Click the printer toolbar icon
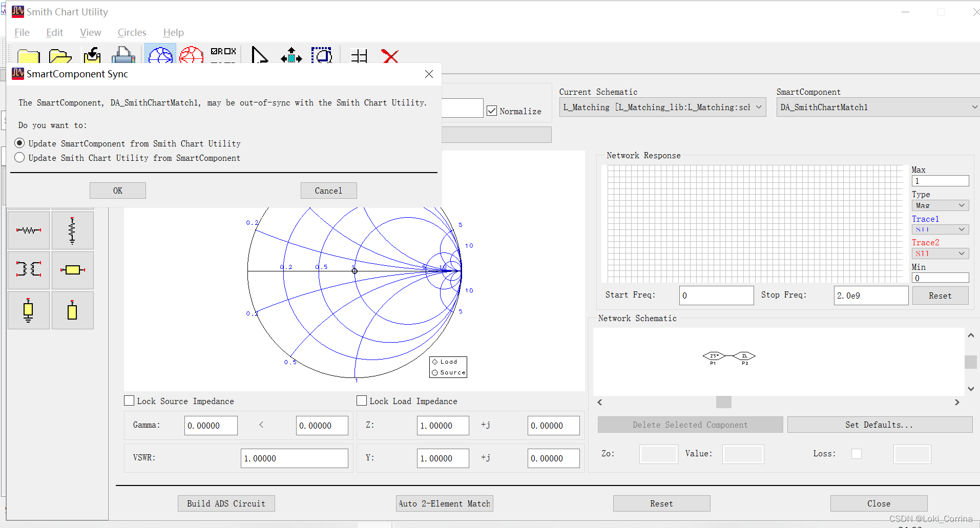Viewport: 980px width, 528px height. [x=123, y=55]
